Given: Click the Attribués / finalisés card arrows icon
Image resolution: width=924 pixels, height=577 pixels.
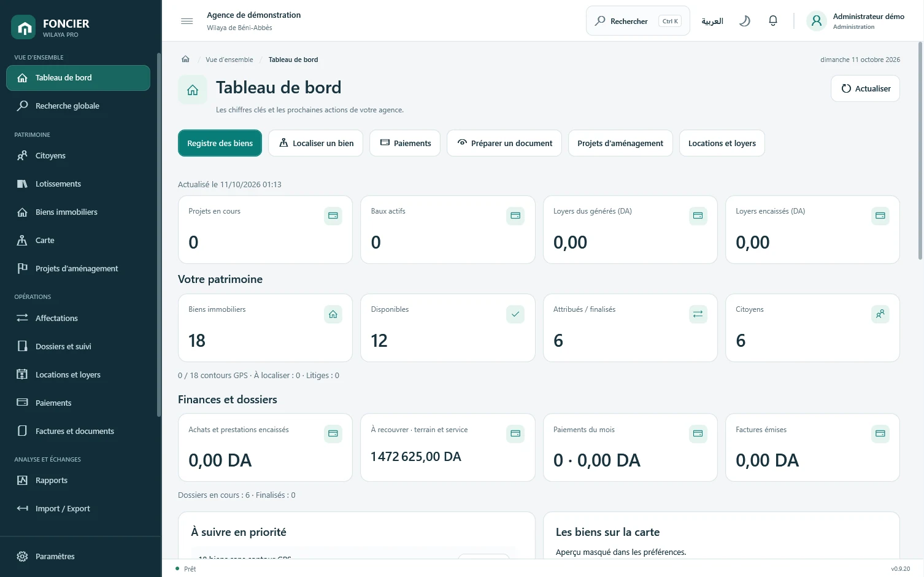Looking at the screenshot, I should 698,314.
